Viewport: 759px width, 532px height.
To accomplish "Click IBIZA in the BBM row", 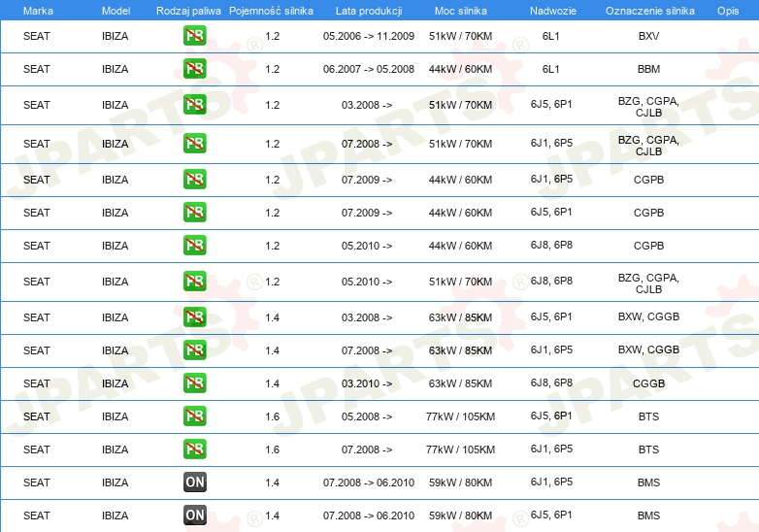I will click(x=115, y=69).
